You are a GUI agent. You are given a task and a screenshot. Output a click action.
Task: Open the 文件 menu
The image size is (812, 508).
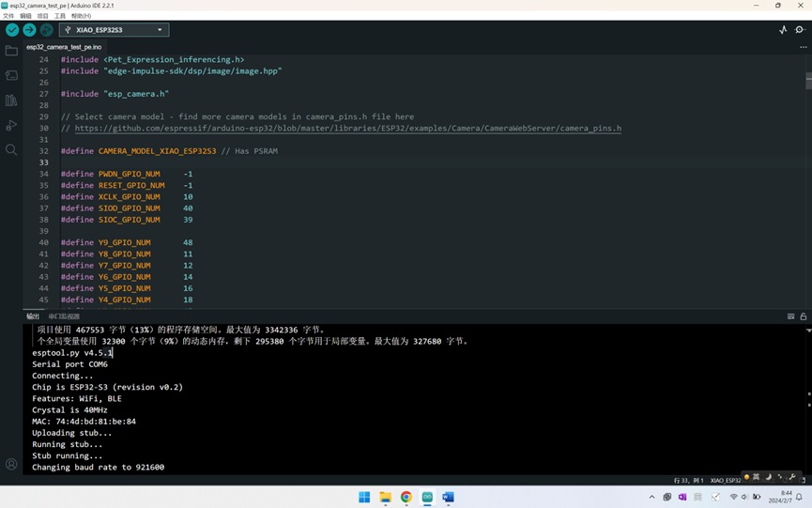(8, 16)
